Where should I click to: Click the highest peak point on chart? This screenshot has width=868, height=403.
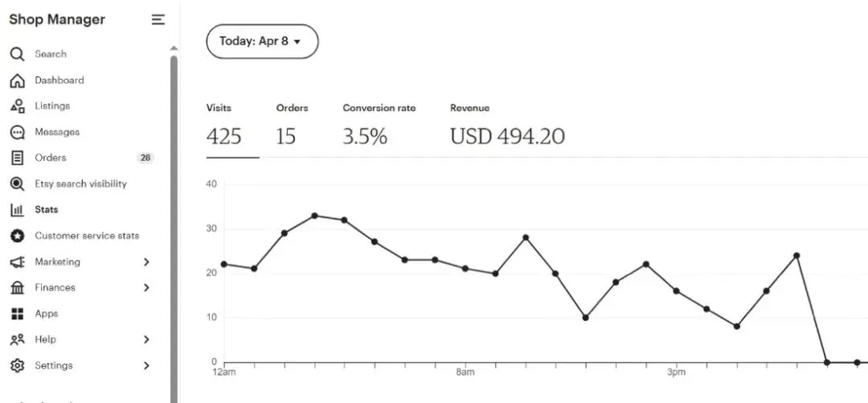(x=314, y=216)
